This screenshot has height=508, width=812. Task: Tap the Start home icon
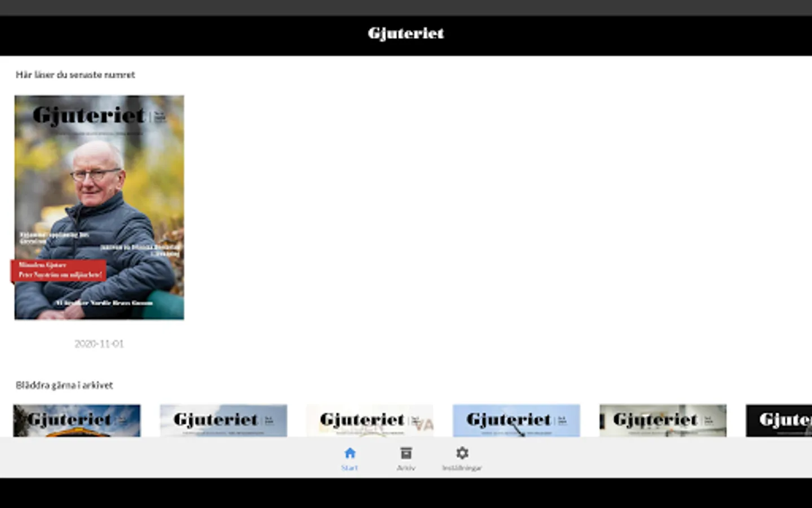coord(350,453)
